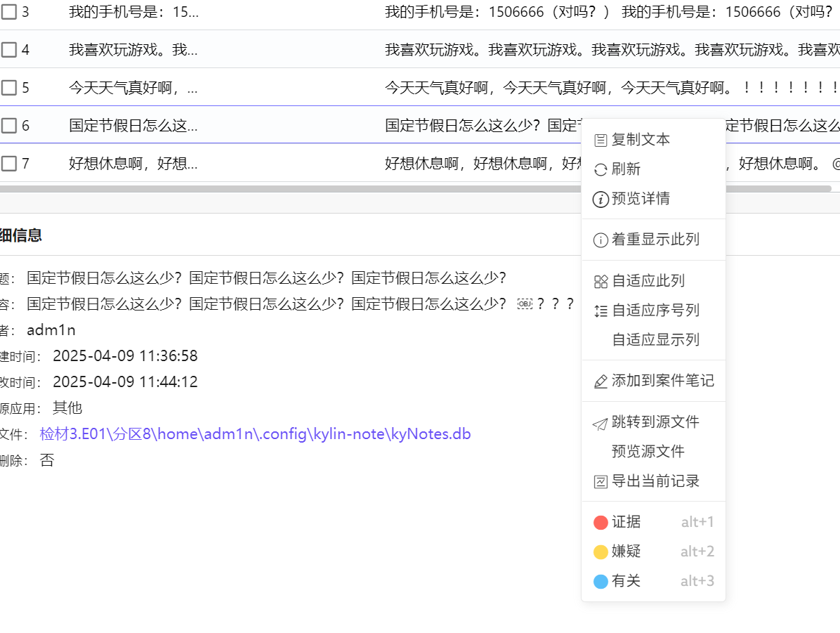Tag record with blue 有关 swatch
Screen dimensions: 840x633
click(601, 582)
